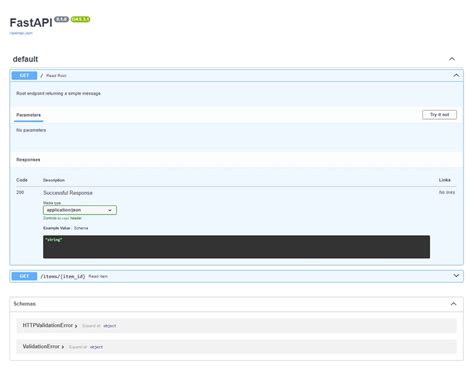Click the Schemas section heading
Image resolution: width=474 pixels, height=371 pixels.
click(24, 304)
